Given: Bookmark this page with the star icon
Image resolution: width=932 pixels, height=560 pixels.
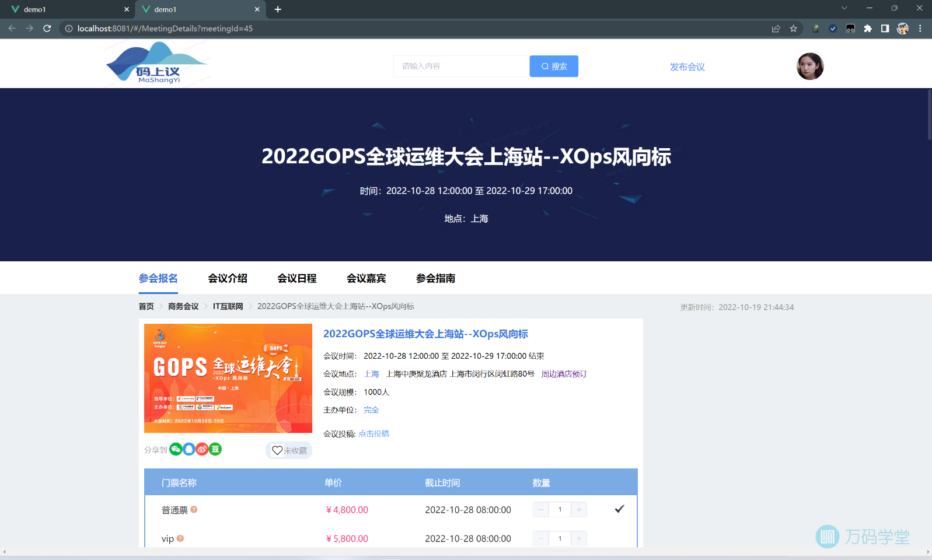Looking at the screenshot, I should point(793,29).
